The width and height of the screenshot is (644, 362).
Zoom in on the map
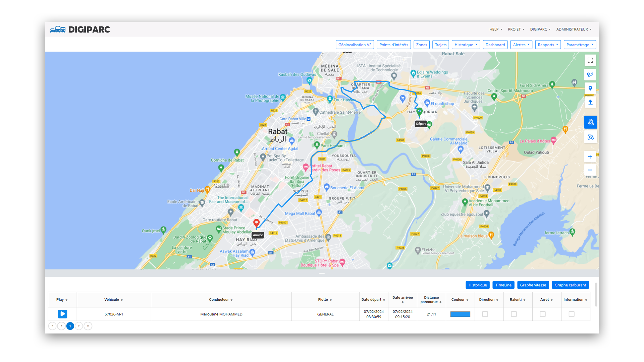pos(590,157)
